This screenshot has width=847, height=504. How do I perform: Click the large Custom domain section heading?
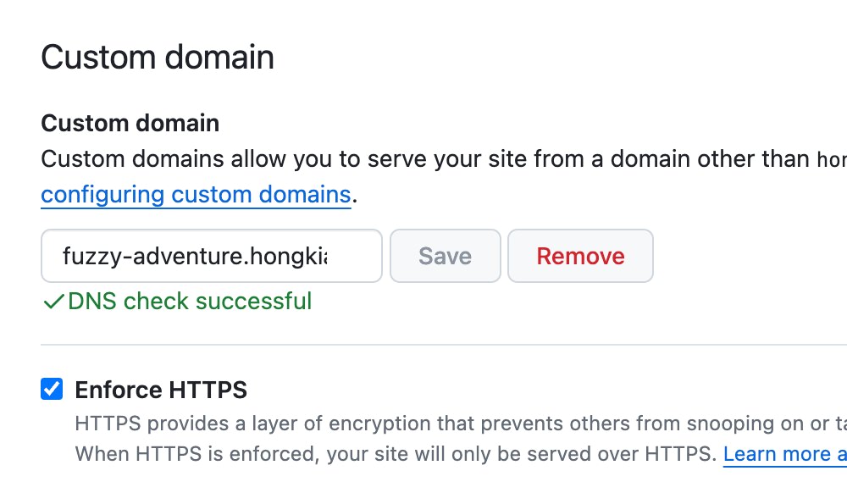(158, 58)
